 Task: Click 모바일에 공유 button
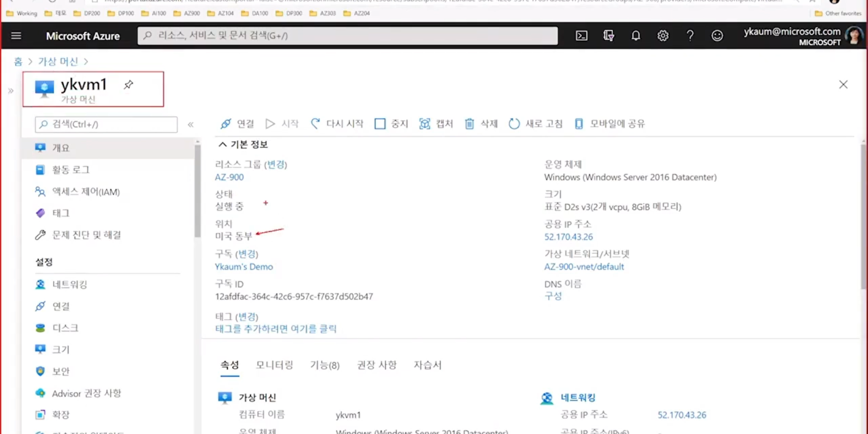tap(609, 123)
